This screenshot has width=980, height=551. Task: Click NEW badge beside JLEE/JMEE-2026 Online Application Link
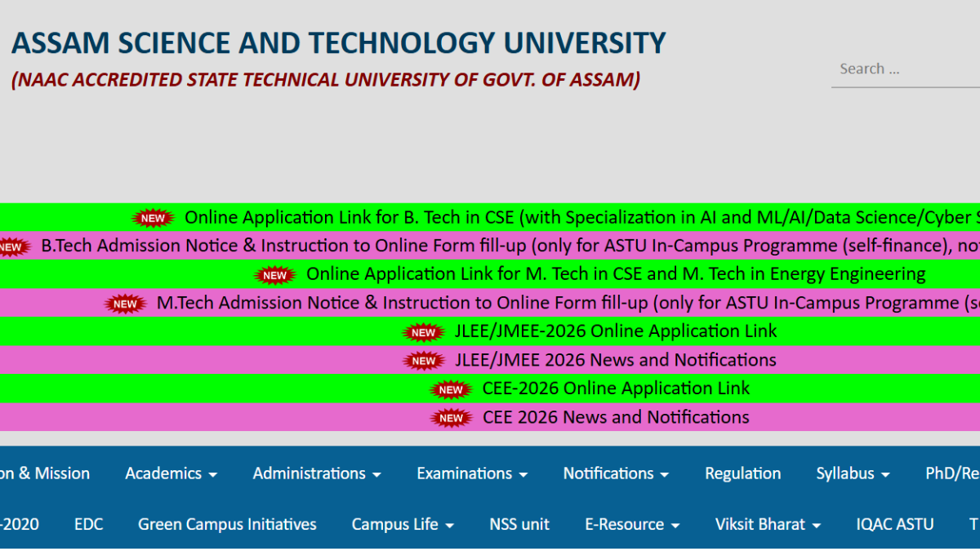click(423, 332)
